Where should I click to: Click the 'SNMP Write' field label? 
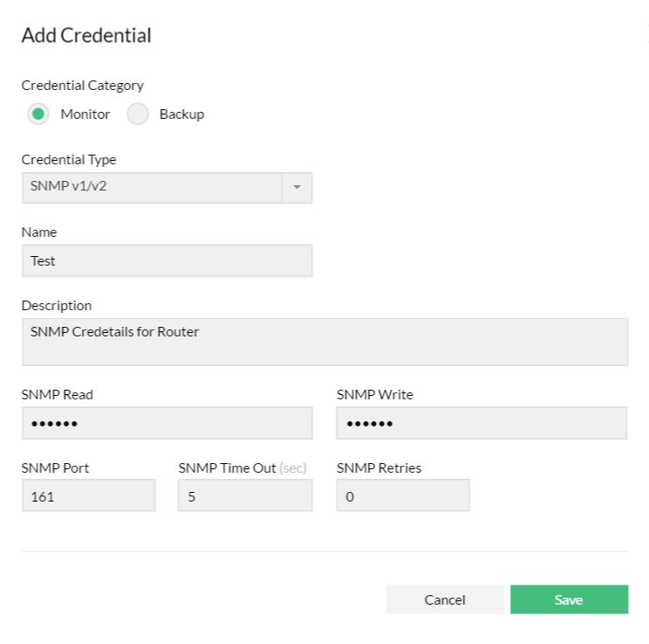point(375,395)
